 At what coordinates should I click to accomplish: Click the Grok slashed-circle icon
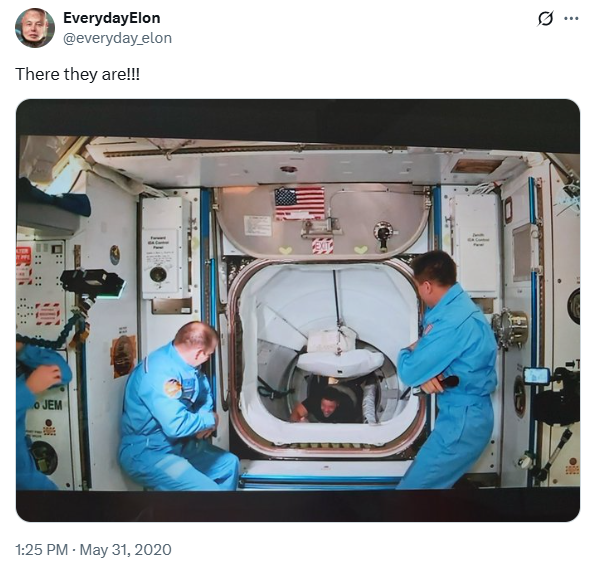[x=545, y=18]
